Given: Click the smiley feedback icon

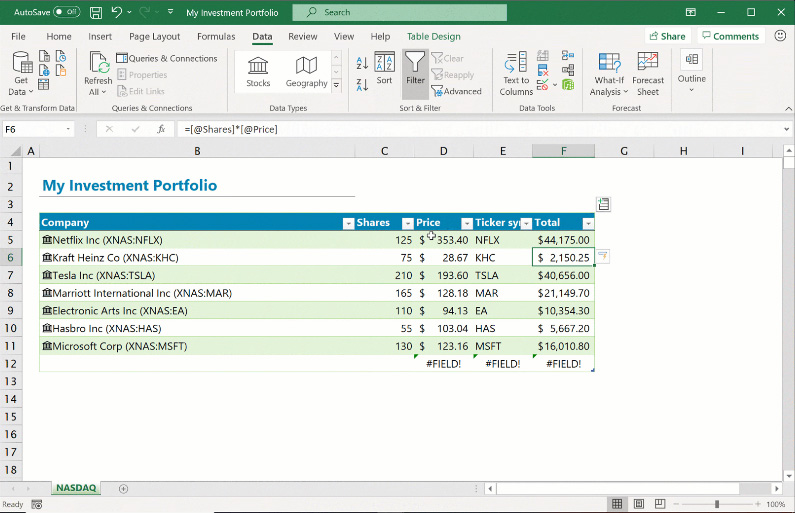Looking at the screenshot, I should point(780,35).
